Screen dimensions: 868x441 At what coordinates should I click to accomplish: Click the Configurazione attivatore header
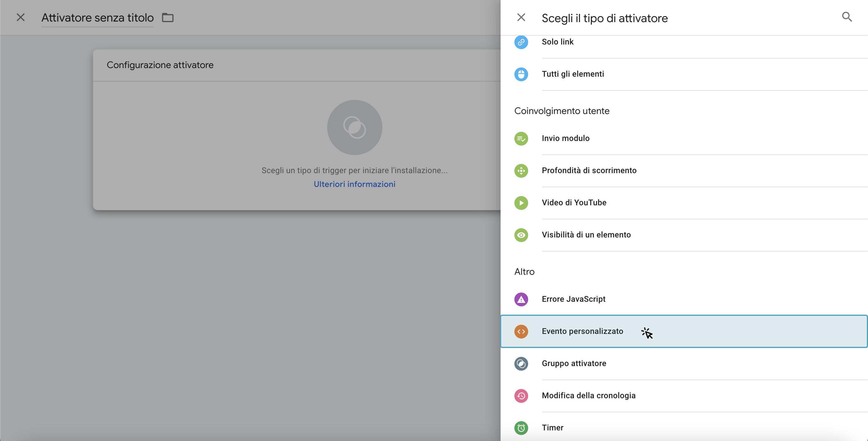point(160,65)
